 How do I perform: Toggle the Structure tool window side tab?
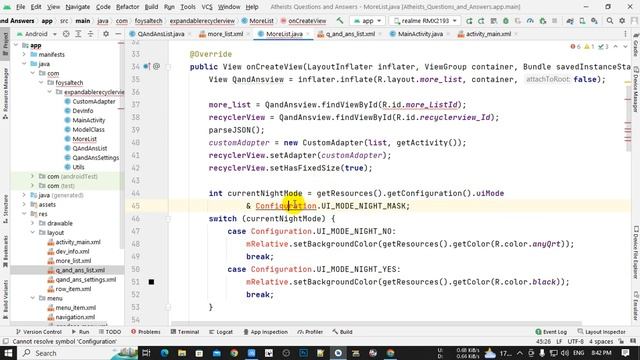[5, 208]
